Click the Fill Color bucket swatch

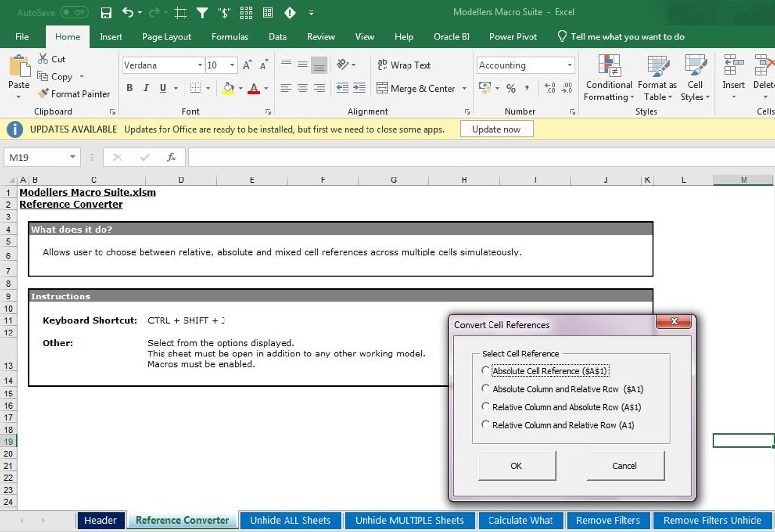[228, 88]
